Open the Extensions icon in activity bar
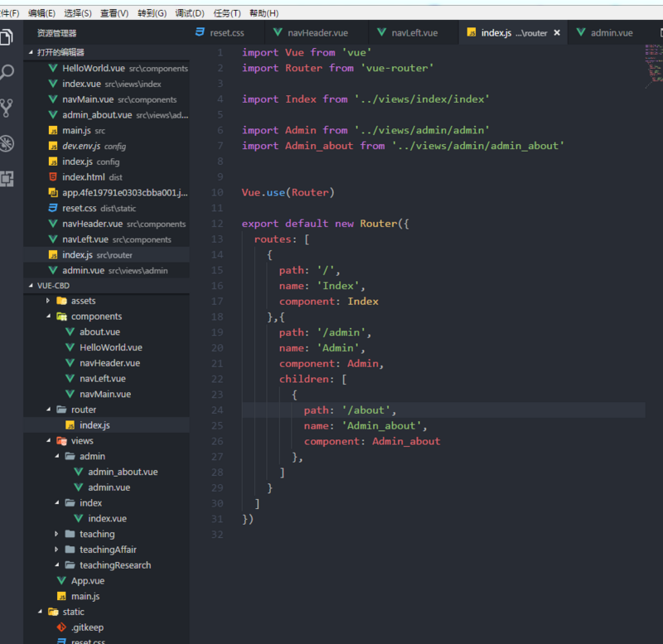This screenshot has height=644, width=663. pos(7,177)
